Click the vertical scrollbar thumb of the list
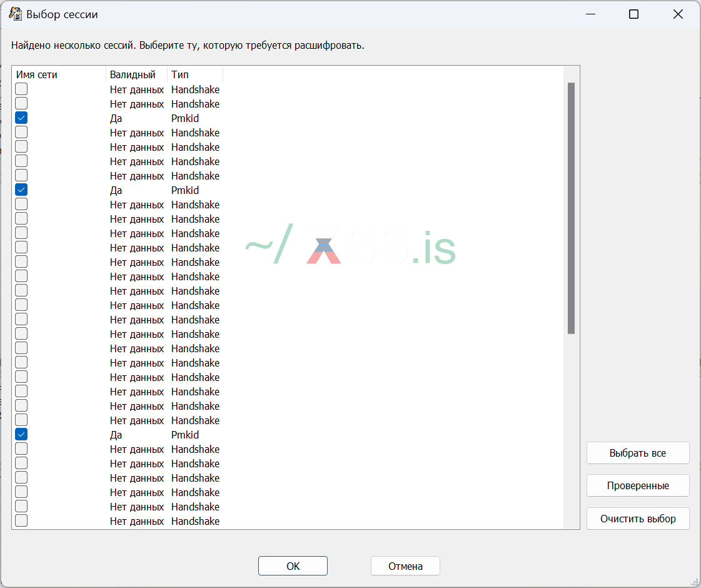 (571, 208)
